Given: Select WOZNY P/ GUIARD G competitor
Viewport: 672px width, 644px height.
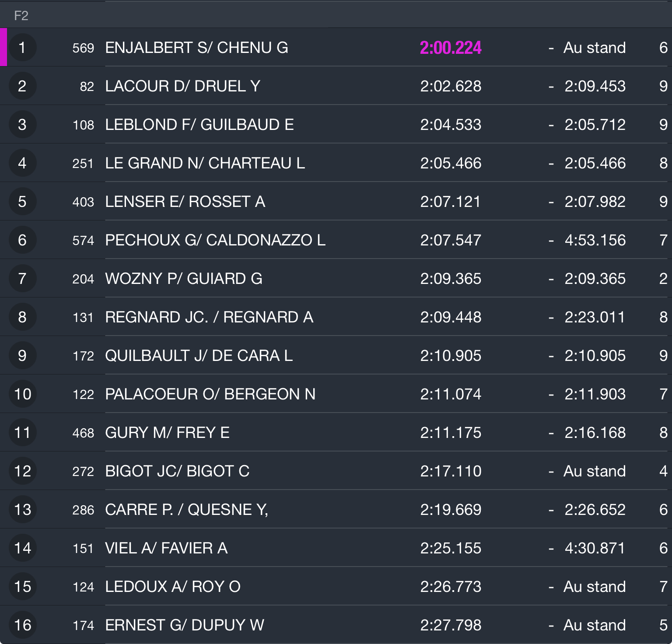Looking at the screenshot, I should point(183,278).
